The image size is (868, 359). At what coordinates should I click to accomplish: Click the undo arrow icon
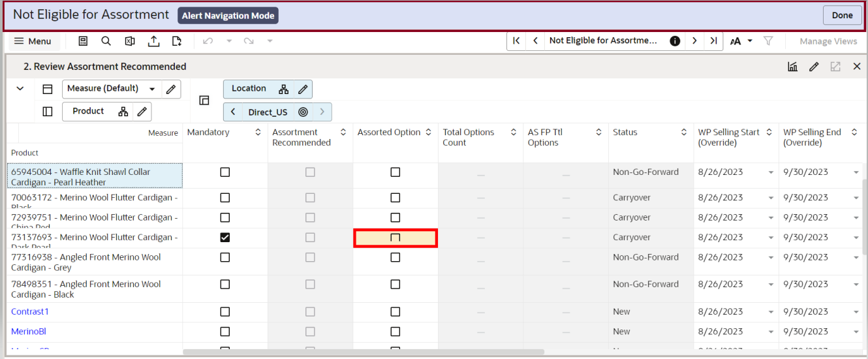[208, 41]
